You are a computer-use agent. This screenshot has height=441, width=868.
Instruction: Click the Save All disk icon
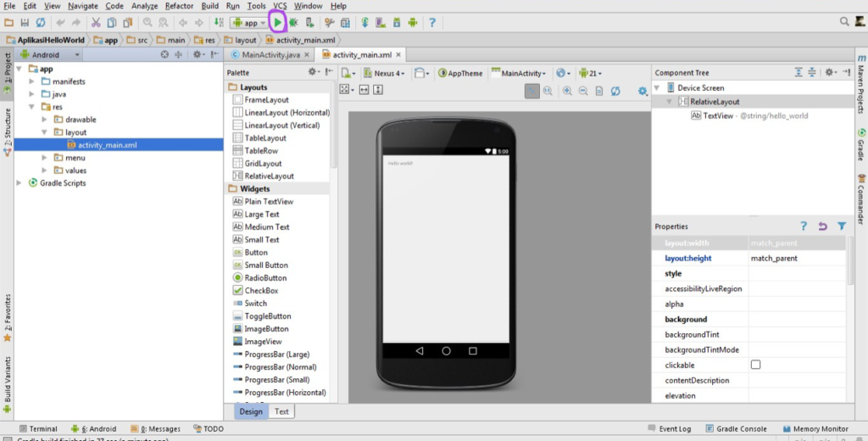point(25,23)
